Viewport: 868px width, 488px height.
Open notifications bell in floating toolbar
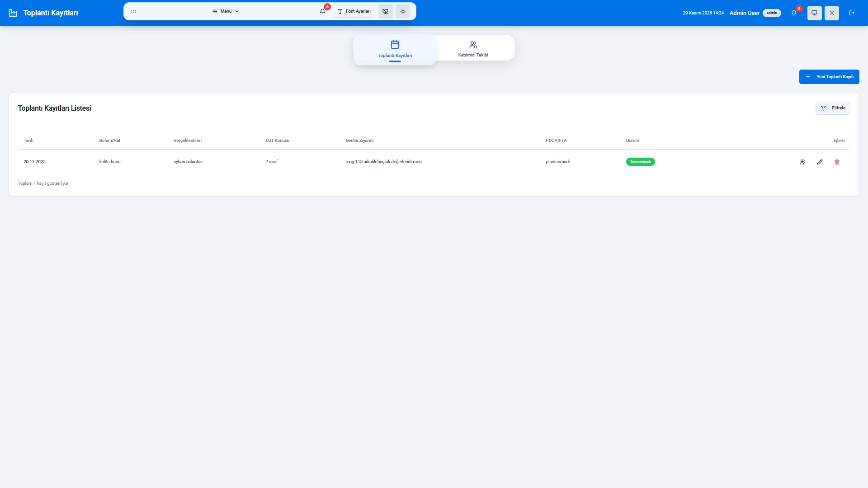pos(322,12)
